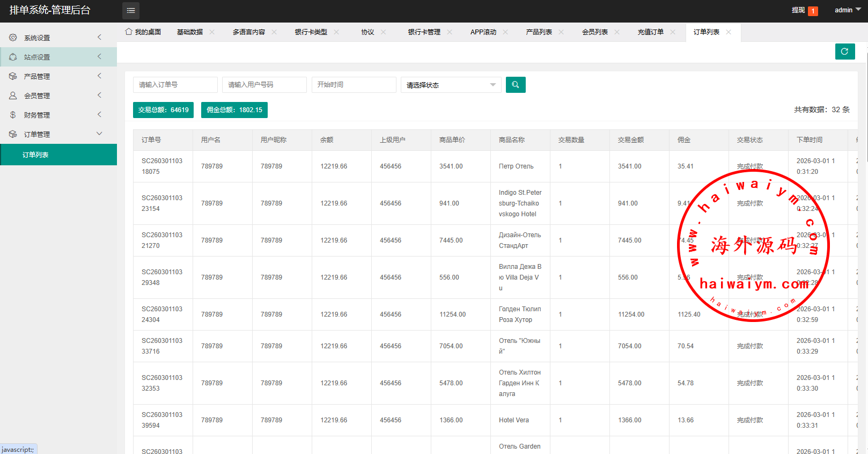Switch to the 会员列表 tab

[x=595, y=32]
